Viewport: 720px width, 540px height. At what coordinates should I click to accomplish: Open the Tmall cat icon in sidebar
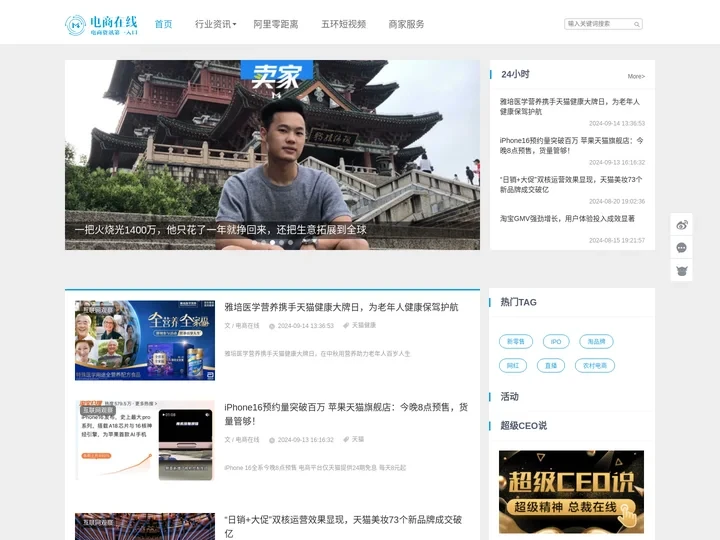pyautogui.click(x=681, y=270)
